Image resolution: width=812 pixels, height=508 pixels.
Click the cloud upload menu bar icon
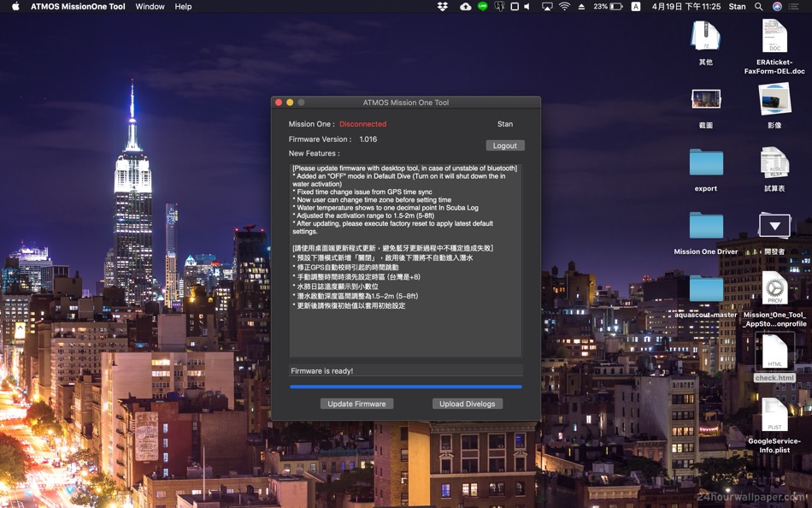(465, 7)
